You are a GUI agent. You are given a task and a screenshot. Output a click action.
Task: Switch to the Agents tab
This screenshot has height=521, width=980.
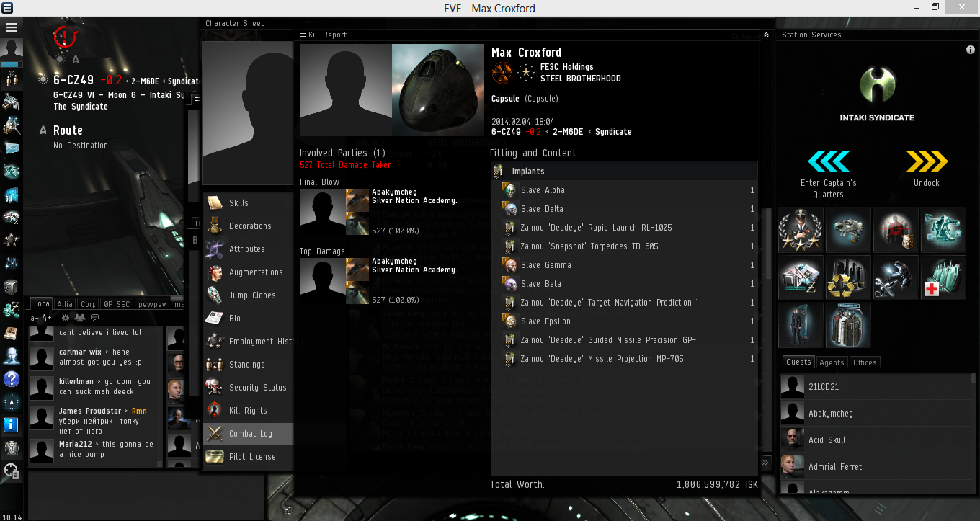[832, 362]
